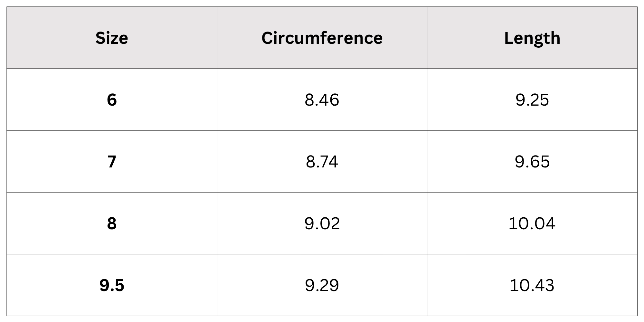Select the size 9.5 cell
Viewport: 644px width, 322px height.
112,285
